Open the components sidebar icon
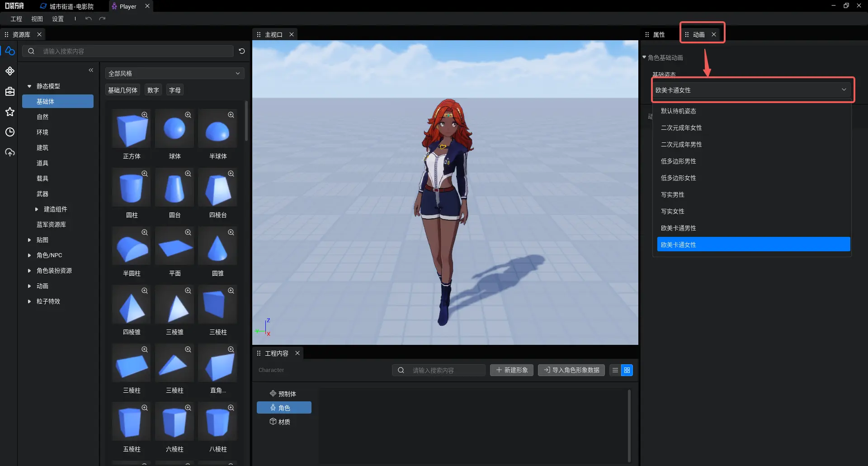The height and width of the screenshot is (466, 868). [x=9, y=71]
